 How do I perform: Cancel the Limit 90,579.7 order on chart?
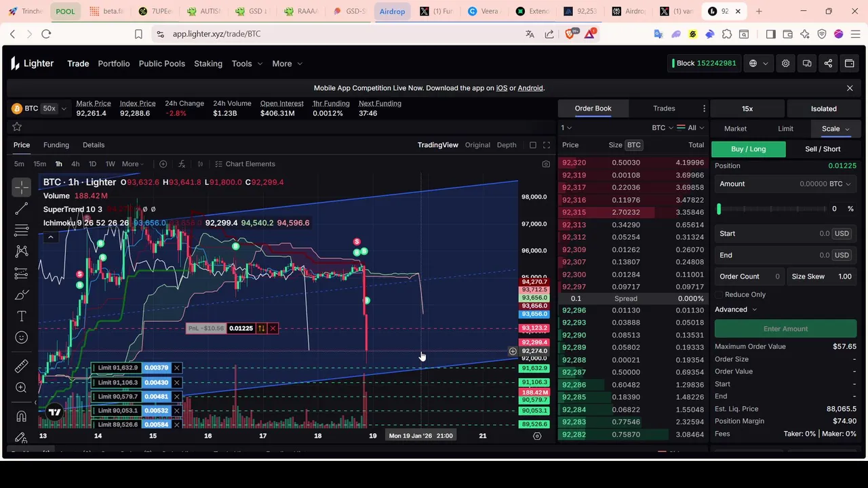(x=176, y=396)
